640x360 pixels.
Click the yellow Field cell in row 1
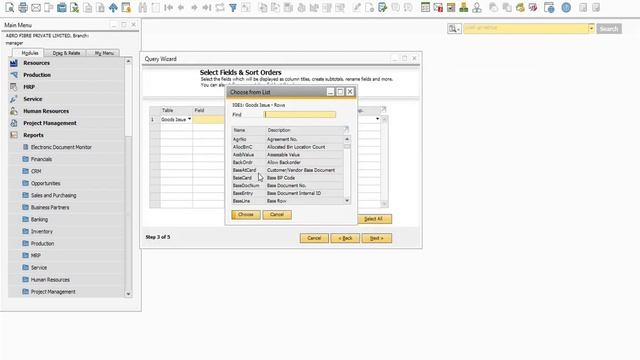click(209, 119)
